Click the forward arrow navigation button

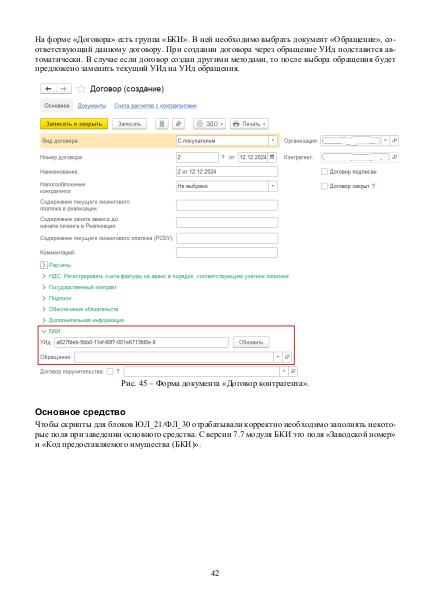pyautogui.click(x=64, y=89)
